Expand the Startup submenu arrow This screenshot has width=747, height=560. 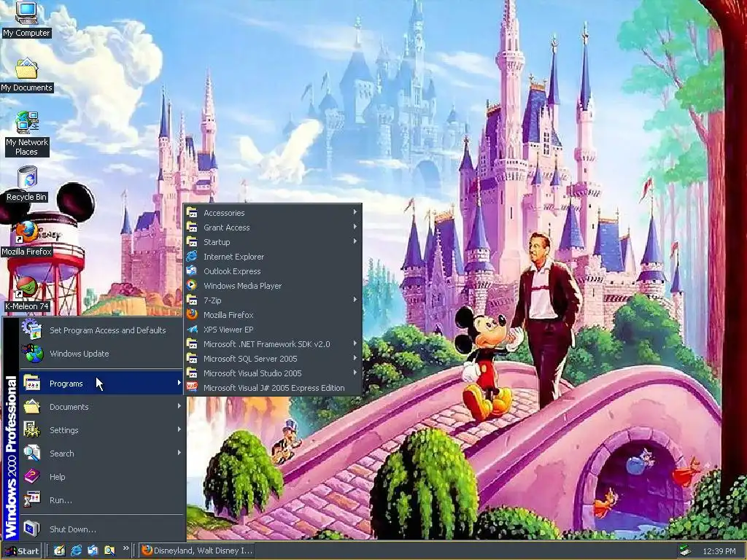pyautogui.click(x=355, y=241)
